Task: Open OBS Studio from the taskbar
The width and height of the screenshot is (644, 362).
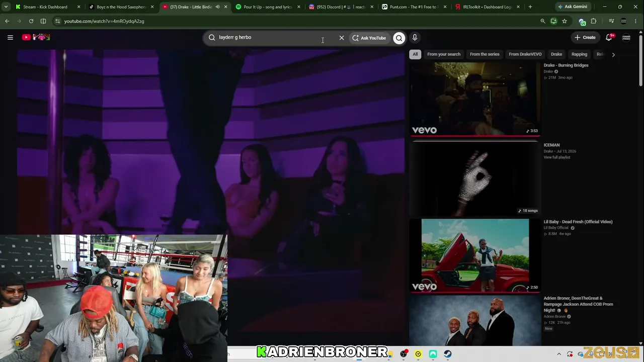Action: (x=404, y=354)
